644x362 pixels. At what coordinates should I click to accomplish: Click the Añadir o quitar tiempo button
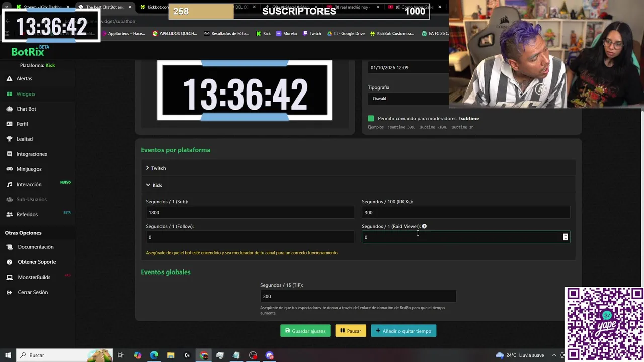click(x=404, y=331)
